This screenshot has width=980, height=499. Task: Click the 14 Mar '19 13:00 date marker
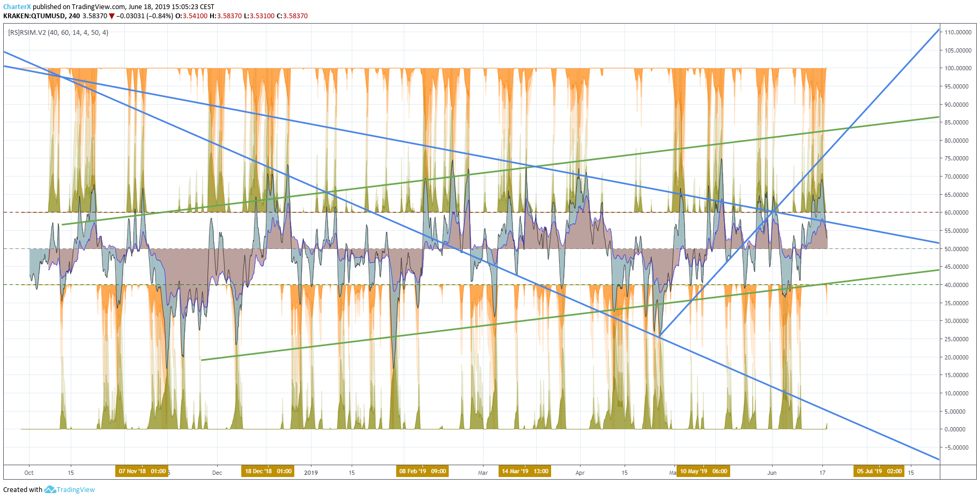525,472
